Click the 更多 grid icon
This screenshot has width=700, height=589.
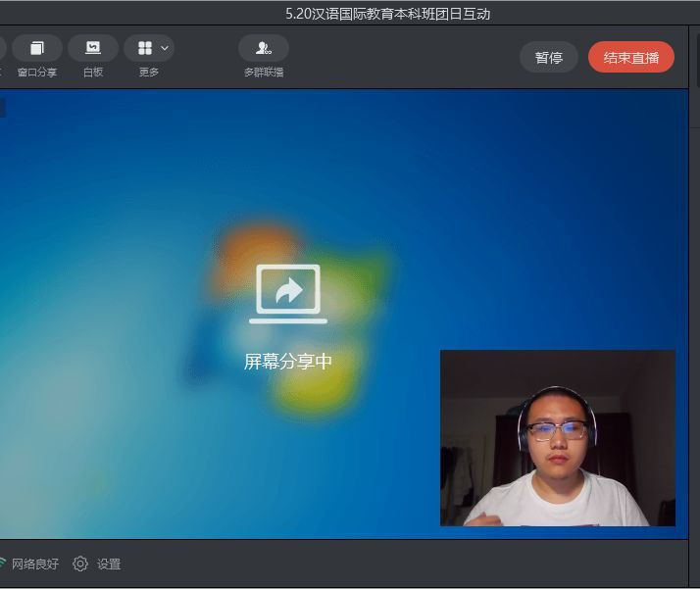[145, 48]
